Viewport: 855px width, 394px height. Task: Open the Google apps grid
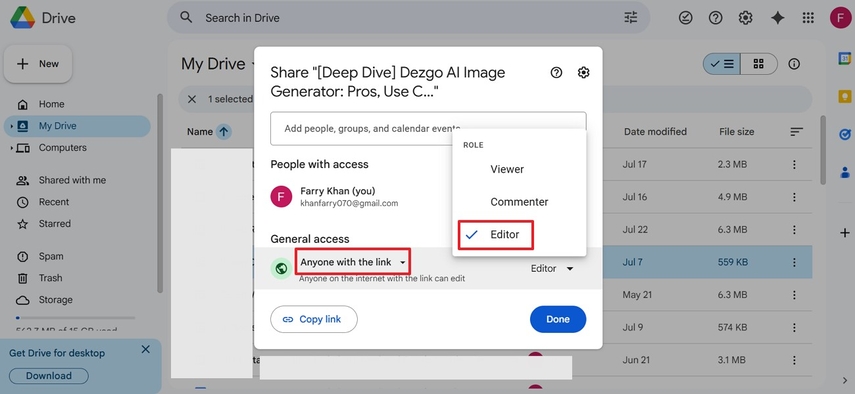(x=808, y=18)
